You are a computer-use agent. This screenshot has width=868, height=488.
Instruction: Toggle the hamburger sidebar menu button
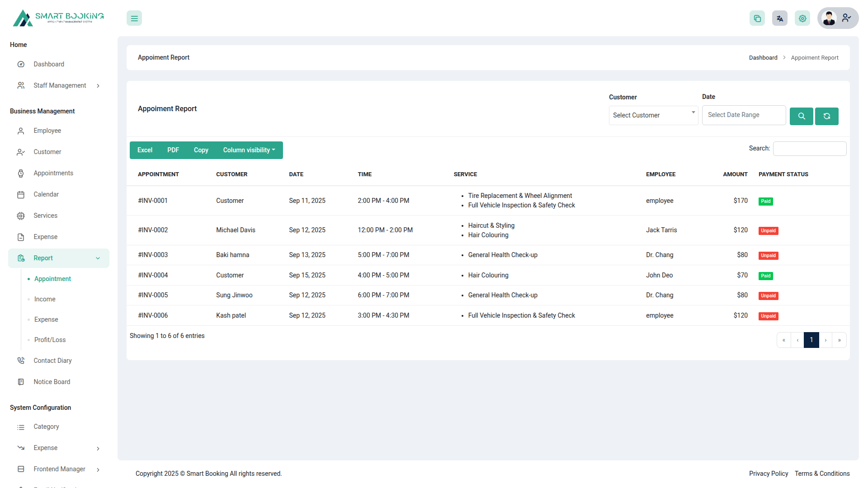(x=134, y=19)
